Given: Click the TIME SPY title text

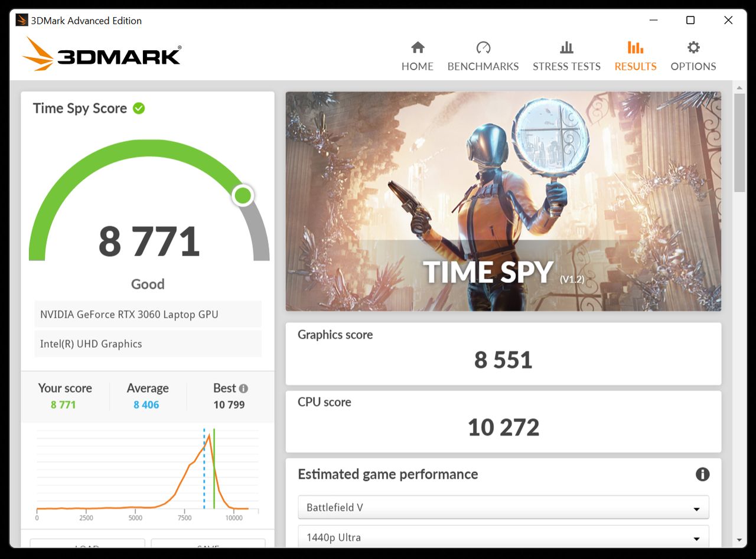Looking at the screenshot, I should (489, 272).
